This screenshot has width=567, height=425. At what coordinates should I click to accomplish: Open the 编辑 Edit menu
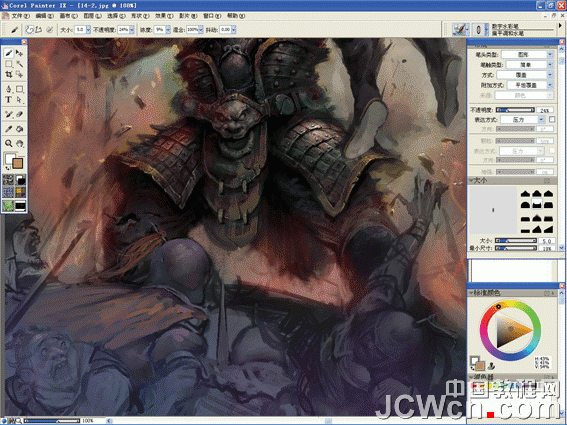pos(44,16)
